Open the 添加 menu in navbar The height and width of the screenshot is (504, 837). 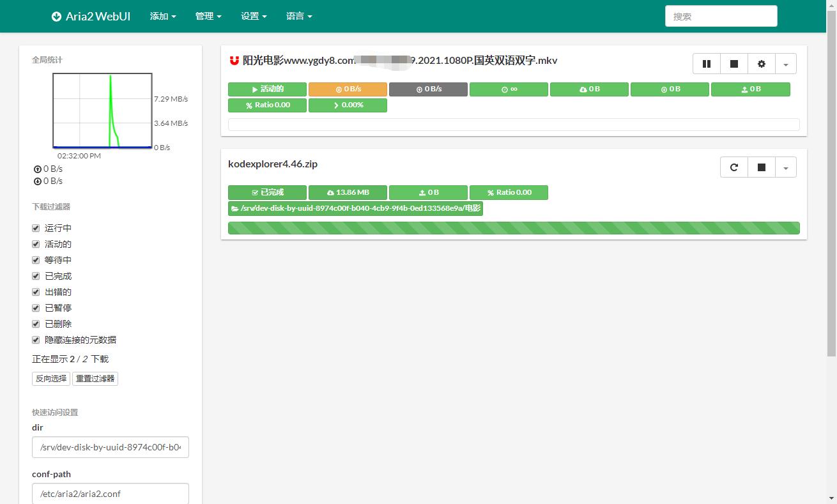[x=163, y=17]
